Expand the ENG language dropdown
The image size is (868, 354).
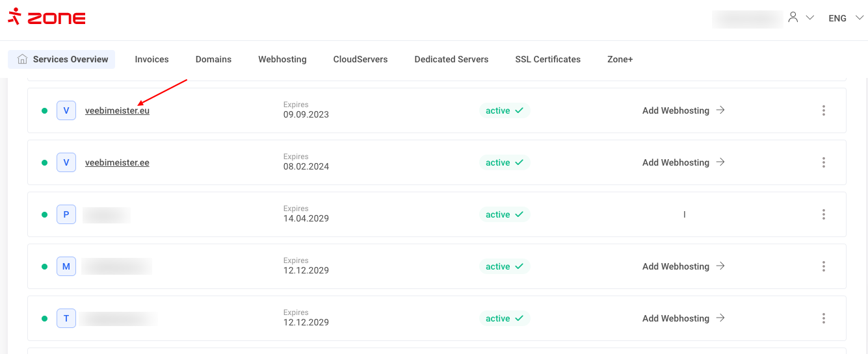(845, 18)
